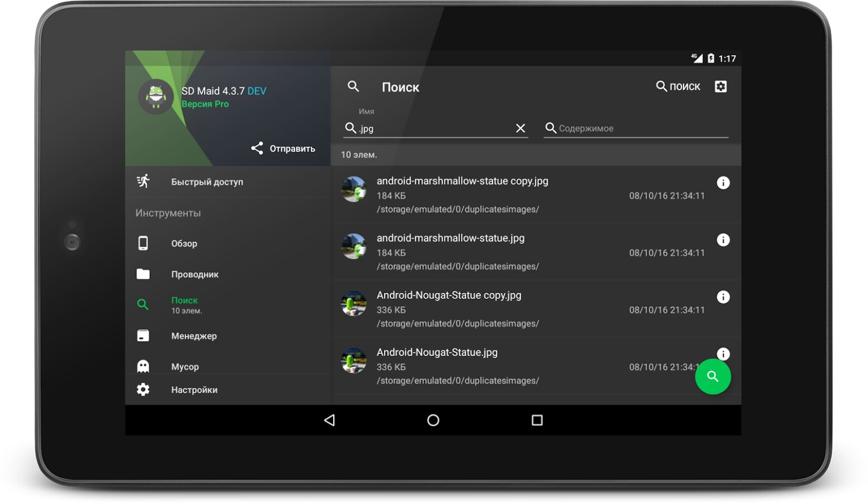The height and width of the screenshot is (503, 868).
Task: Tap the 4G signal status icon
Action: 696,58
